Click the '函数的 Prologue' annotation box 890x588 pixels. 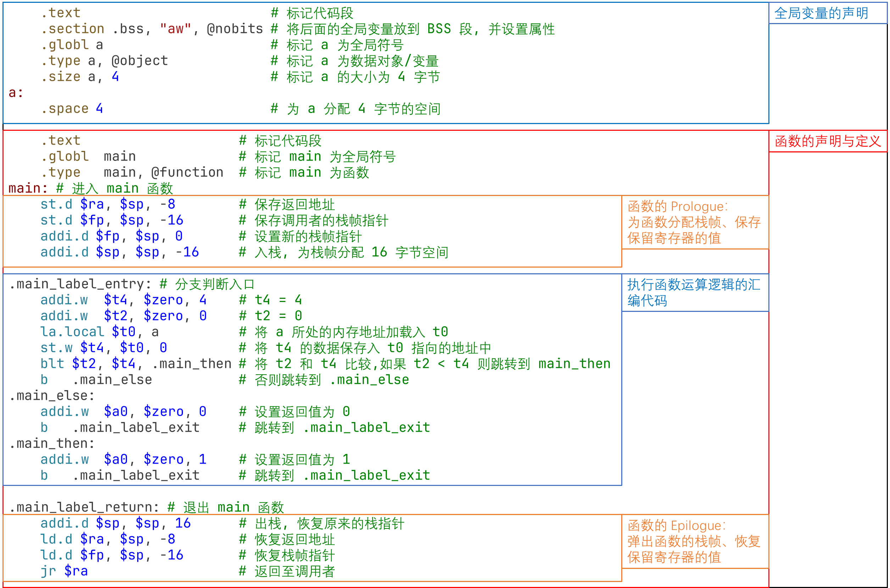(x=695, y=222)
